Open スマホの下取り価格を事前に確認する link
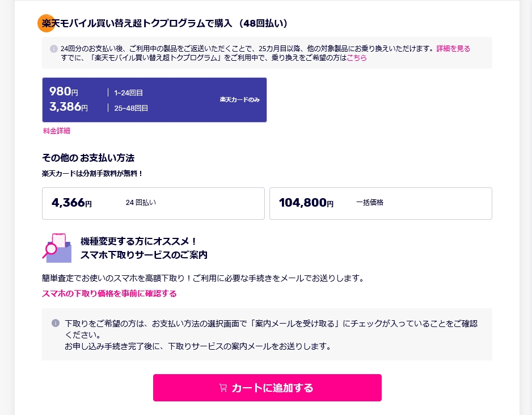The image size is (532, 415). coord(109,294)
